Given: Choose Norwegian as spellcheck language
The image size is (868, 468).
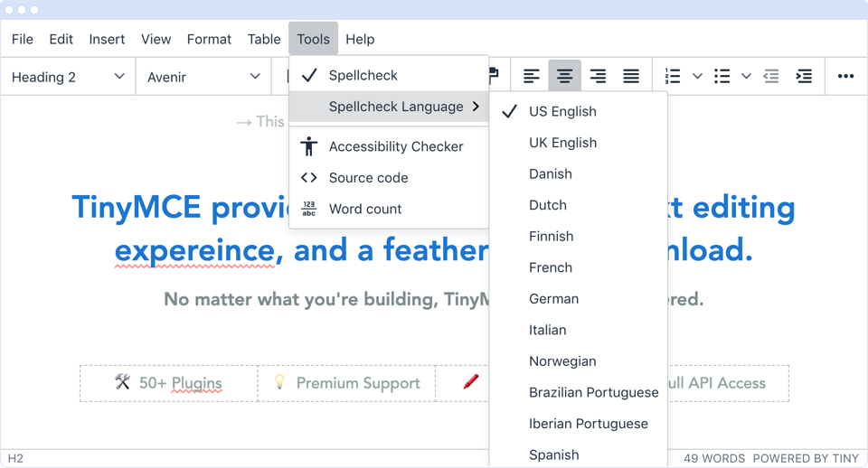Looking at the screenshot, I should click(579, 361).
